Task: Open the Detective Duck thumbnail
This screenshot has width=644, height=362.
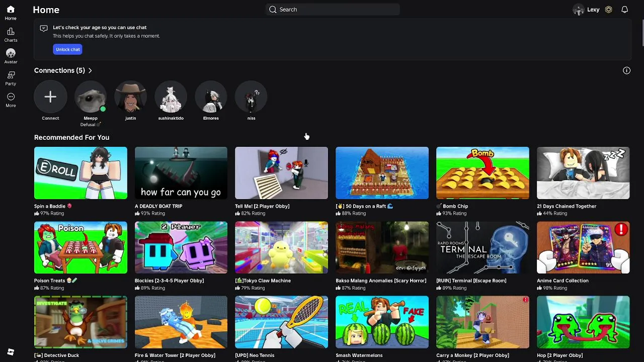Action: point(80,322)
